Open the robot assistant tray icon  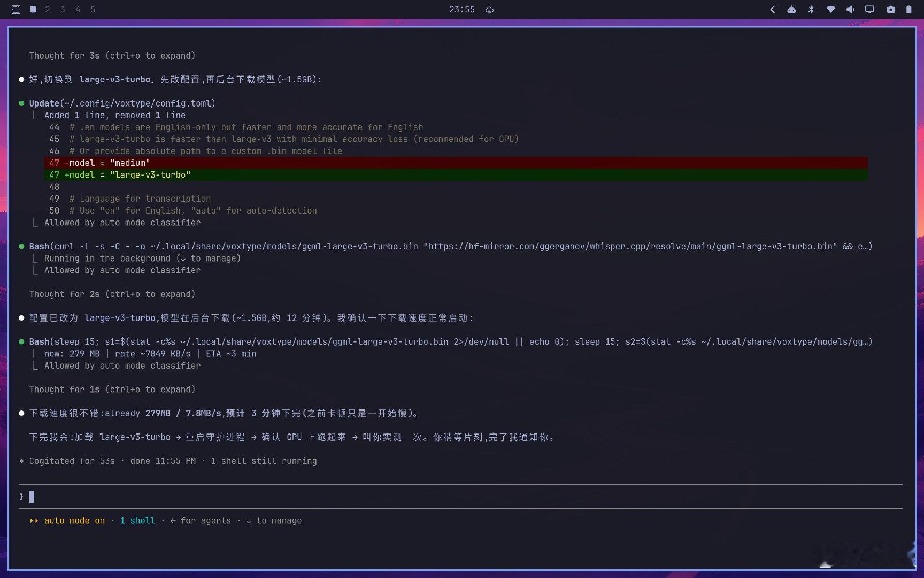coord(792,9)
